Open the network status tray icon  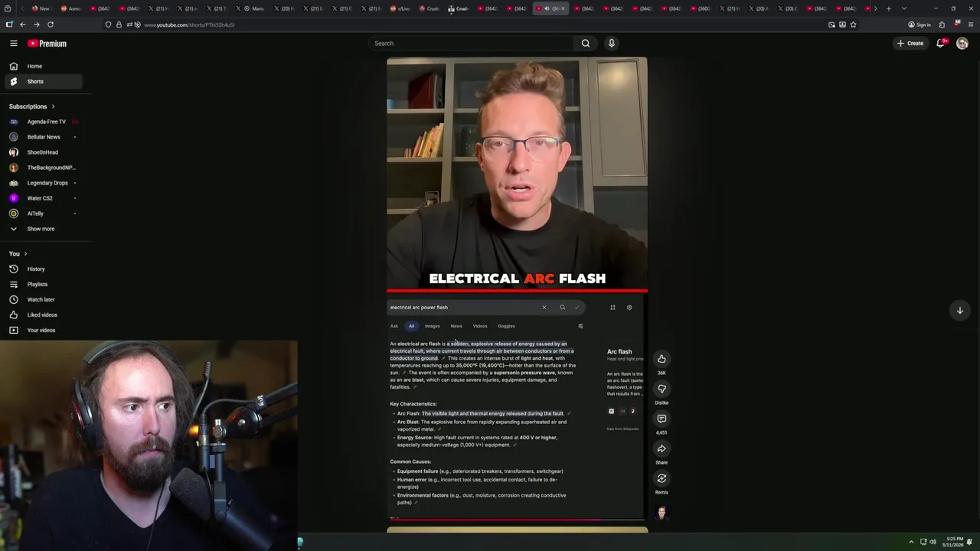point(923,542)
